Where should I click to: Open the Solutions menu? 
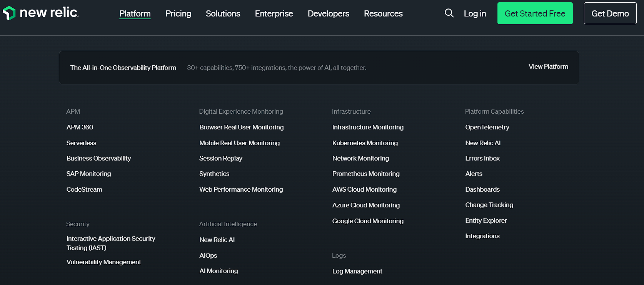point(223,13)
